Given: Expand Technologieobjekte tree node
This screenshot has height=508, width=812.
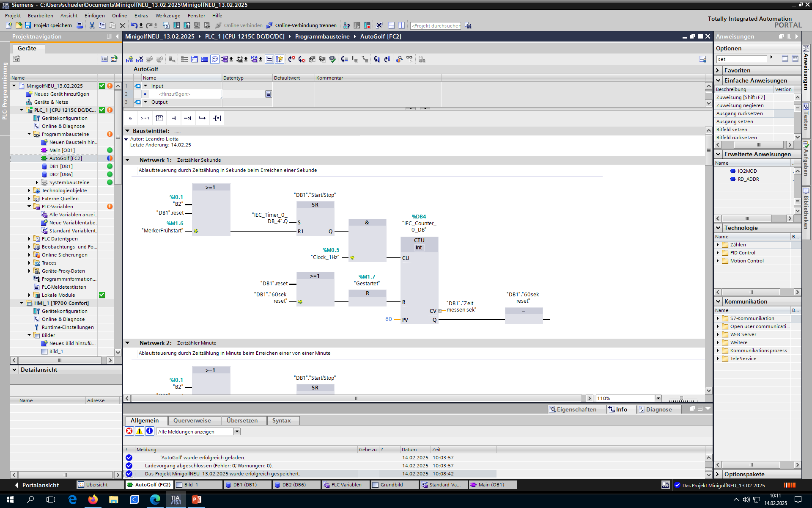Looking at the screenshot, I should coord(29,190).
